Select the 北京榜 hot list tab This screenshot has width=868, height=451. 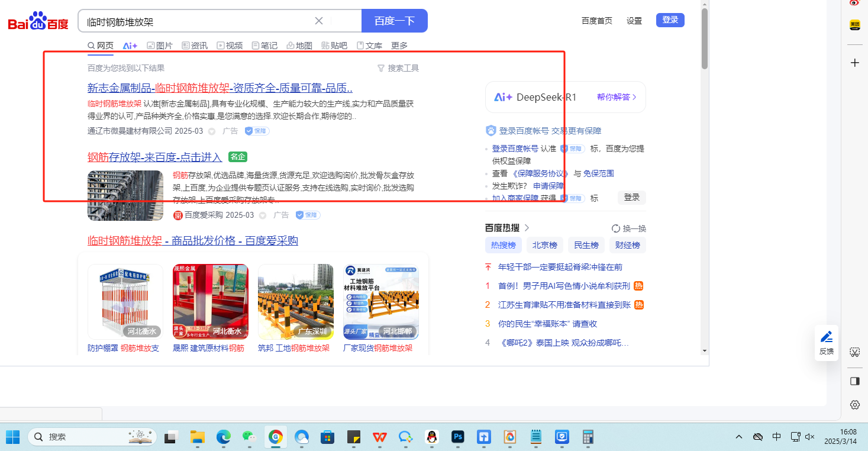click(x=544, y=245)
